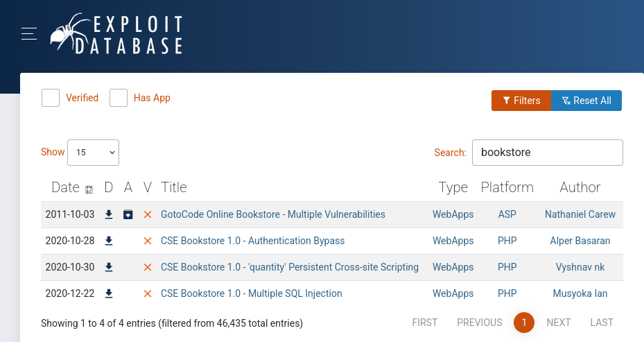Download the vulnerable app for the GotoCode entry
This screenshot has height=342, width=644.
coord(128,214)
